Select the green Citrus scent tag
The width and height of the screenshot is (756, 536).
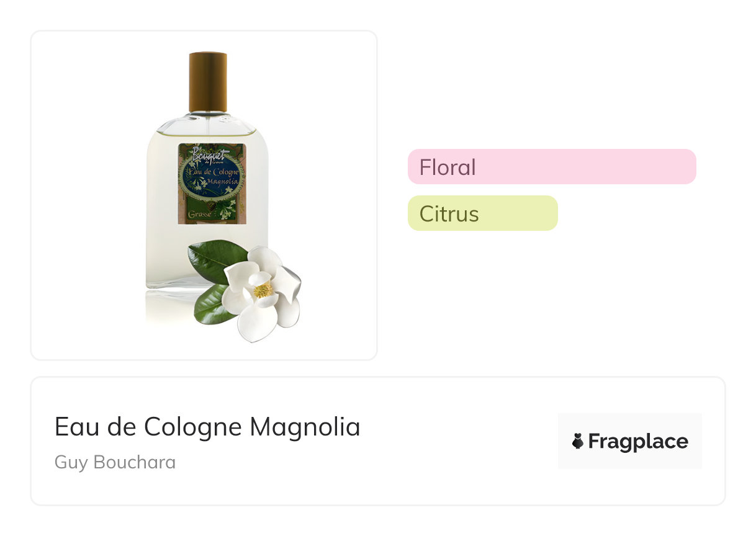[x=482, y=213]
